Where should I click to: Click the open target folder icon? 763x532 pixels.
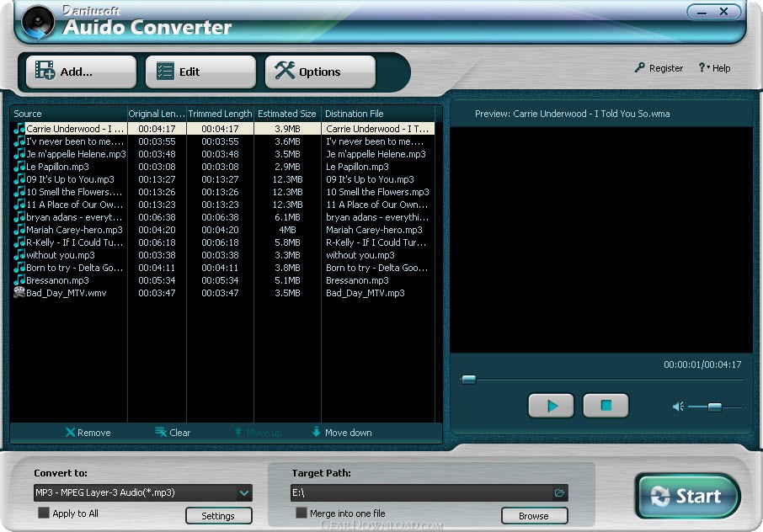coord(559,493)
